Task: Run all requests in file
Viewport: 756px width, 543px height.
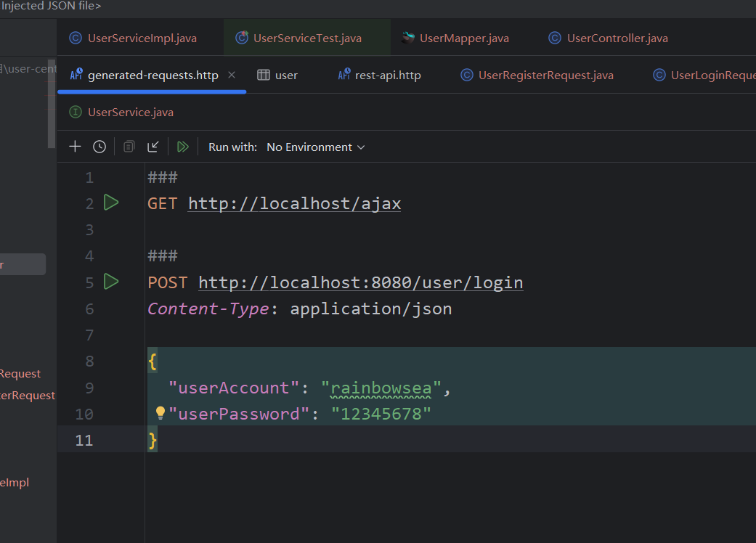Action: point(183,147)
